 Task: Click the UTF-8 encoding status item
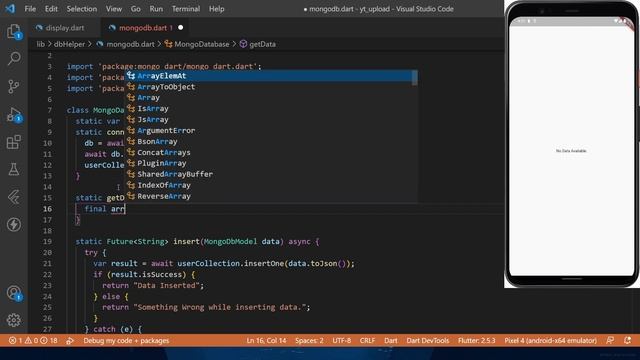click(x=342, y=340)
